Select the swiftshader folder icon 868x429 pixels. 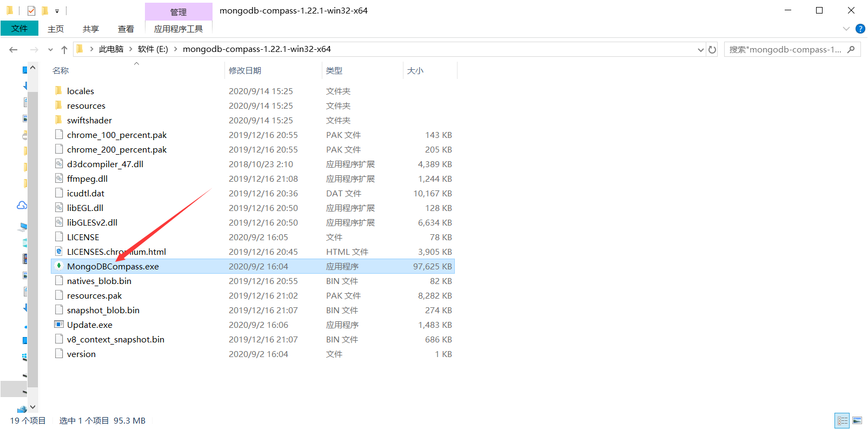pos(58,120)
